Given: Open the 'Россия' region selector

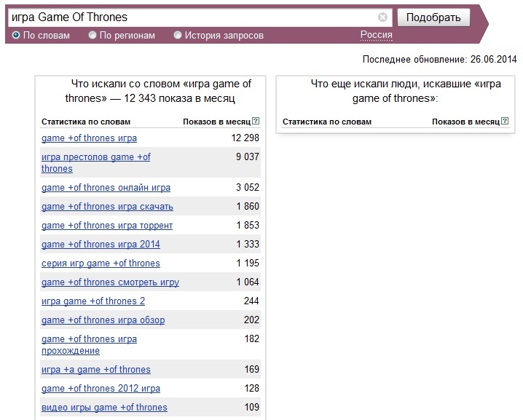Looking at the screenshot, I should point(377,35).
